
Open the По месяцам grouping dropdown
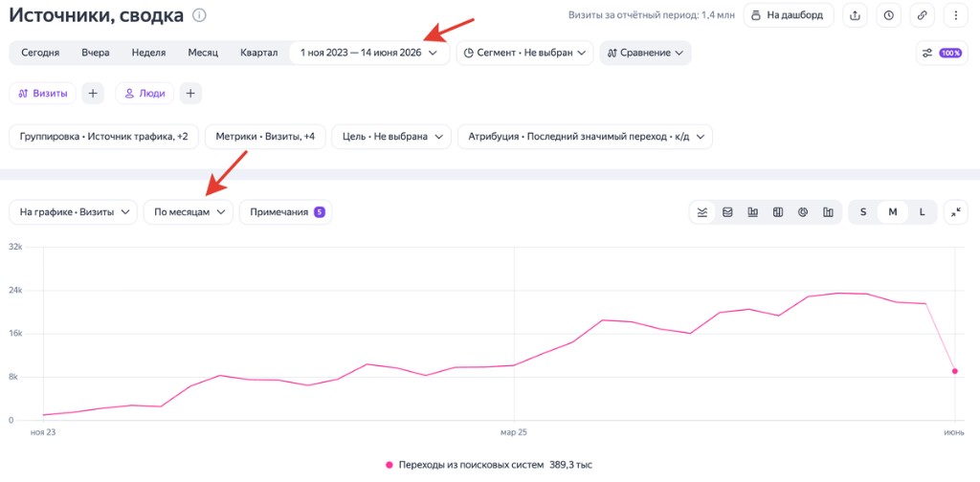coord(189,212)
